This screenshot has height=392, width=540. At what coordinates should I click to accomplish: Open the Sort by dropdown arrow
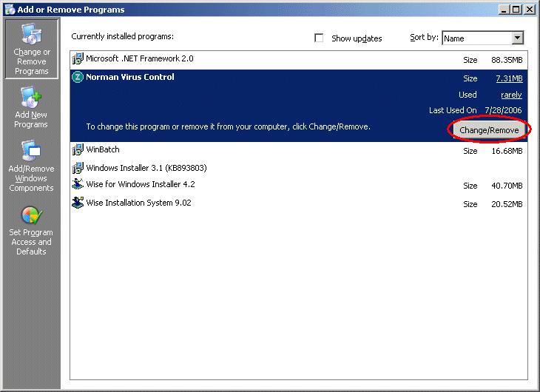[x=517, y=38]
